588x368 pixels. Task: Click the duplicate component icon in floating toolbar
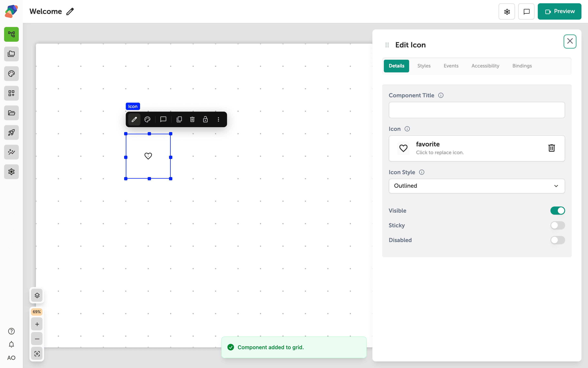point(179,119)
